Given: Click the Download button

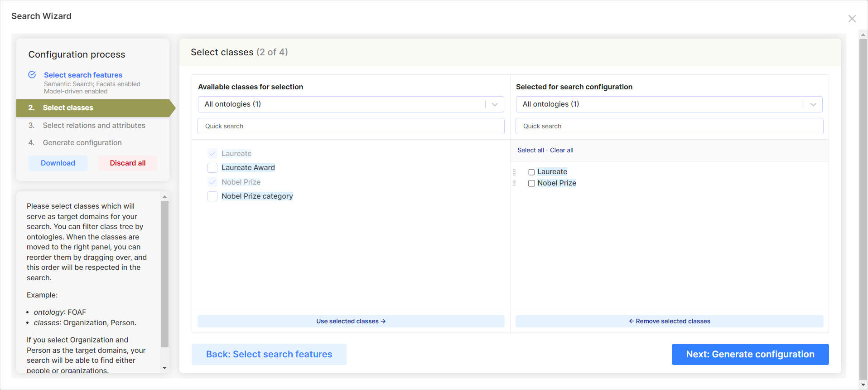Looking at the screenshot, I should coord(58,163).
